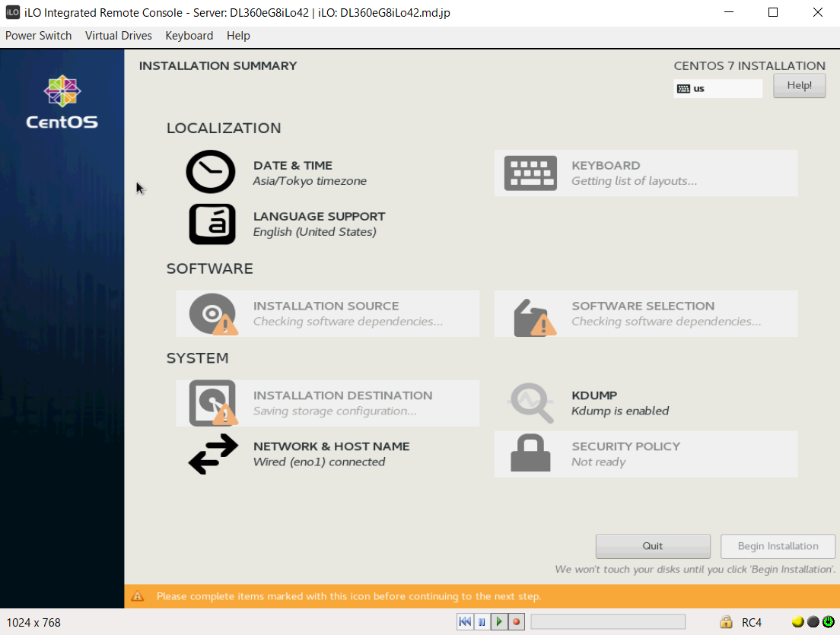Click the Quit button
Screen dimensions: 840x635
(x=653, y=546)
